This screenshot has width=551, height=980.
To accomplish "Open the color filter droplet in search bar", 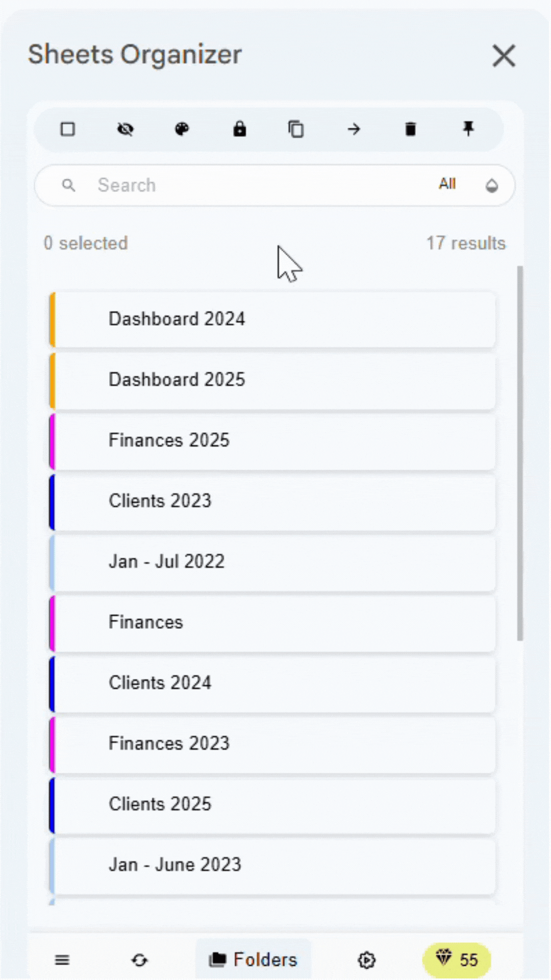I will (x=491, y=186).
